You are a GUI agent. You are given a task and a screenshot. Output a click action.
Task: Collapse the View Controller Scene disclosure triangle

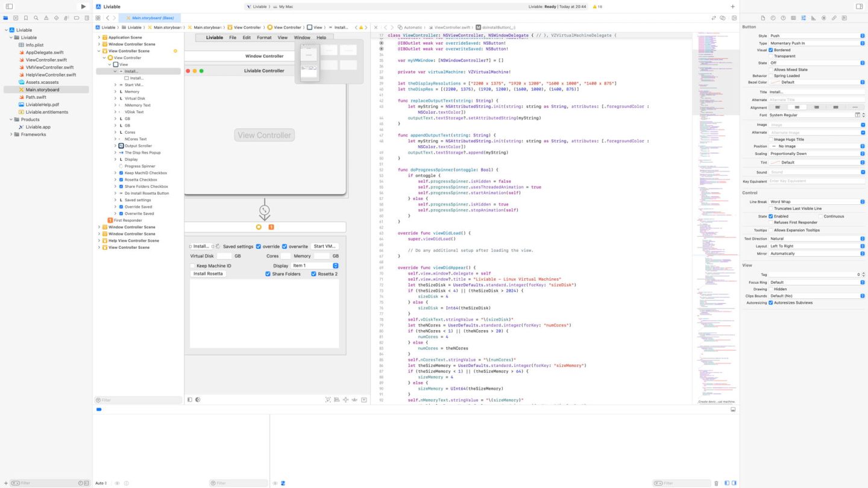click(99, 51)
